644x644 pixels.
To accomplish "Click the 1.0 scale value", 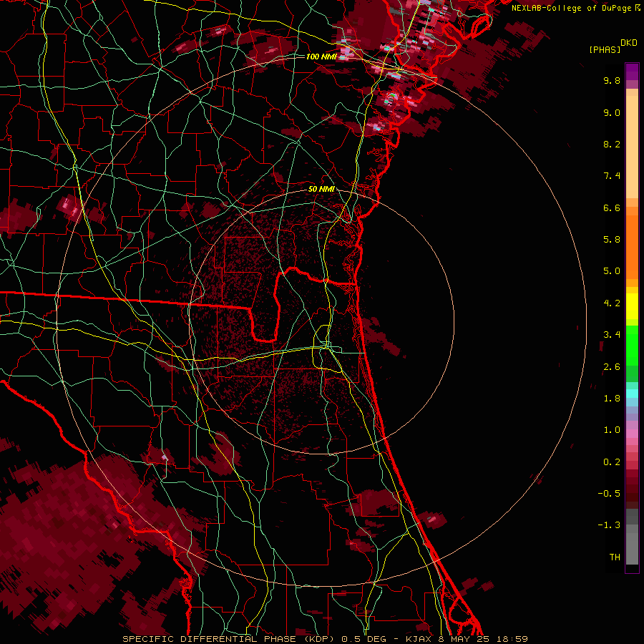I will (x=612, y=430).
